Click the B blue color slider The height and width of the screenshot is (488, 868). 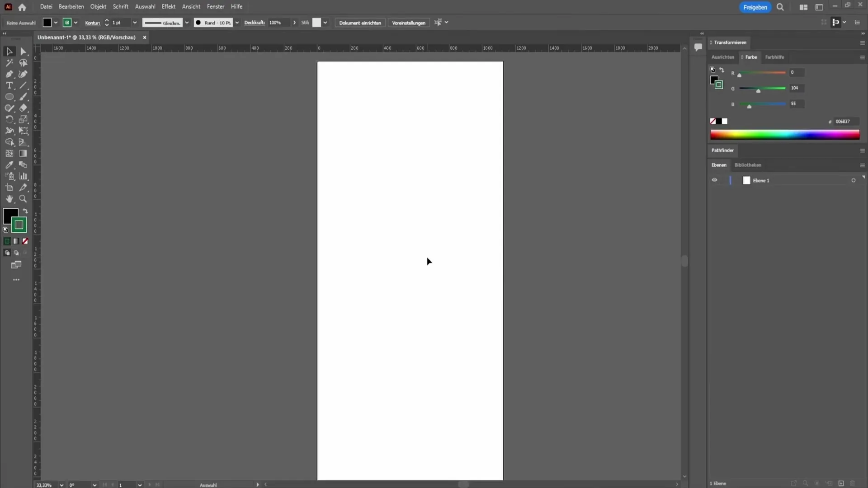pos(762,104)
